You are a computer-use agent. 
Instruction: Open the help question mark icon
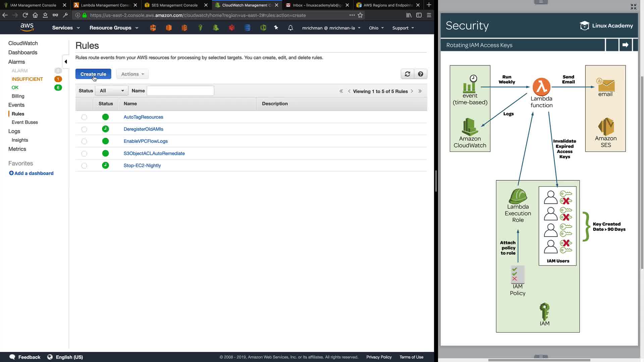[x=420, y=74]
